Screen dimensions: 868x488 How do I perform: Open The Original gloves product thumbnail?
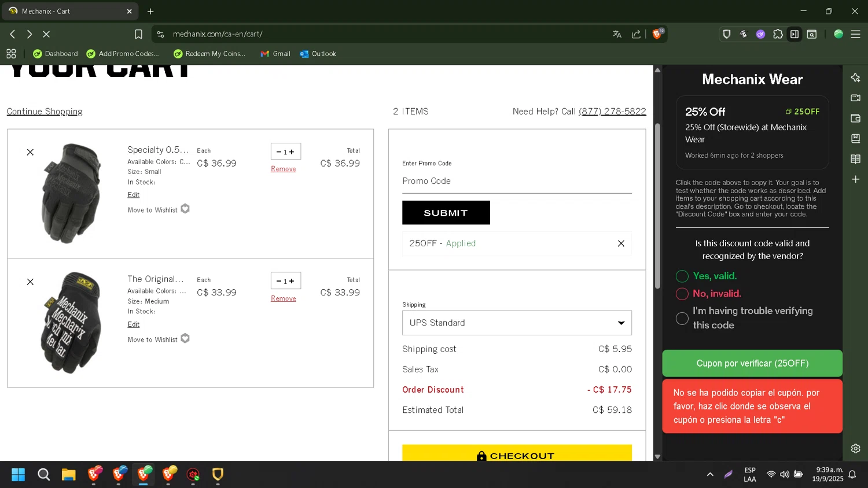point(71,323)
